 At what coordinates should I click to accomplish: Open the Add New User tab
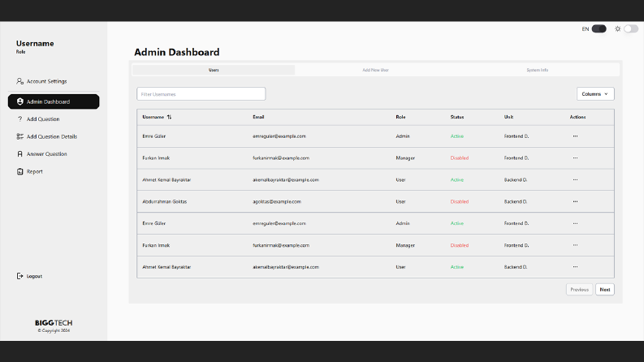pyautogui.click(x=375, y=70)
